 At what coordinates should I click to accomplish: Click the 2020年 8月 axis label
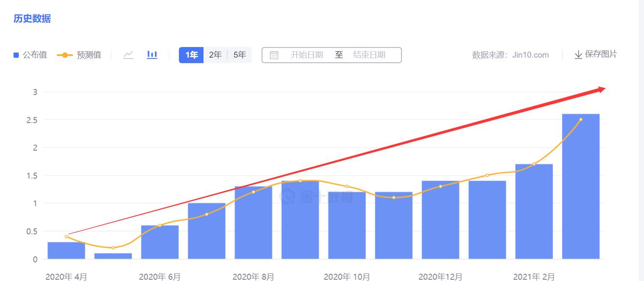(254, 277)
